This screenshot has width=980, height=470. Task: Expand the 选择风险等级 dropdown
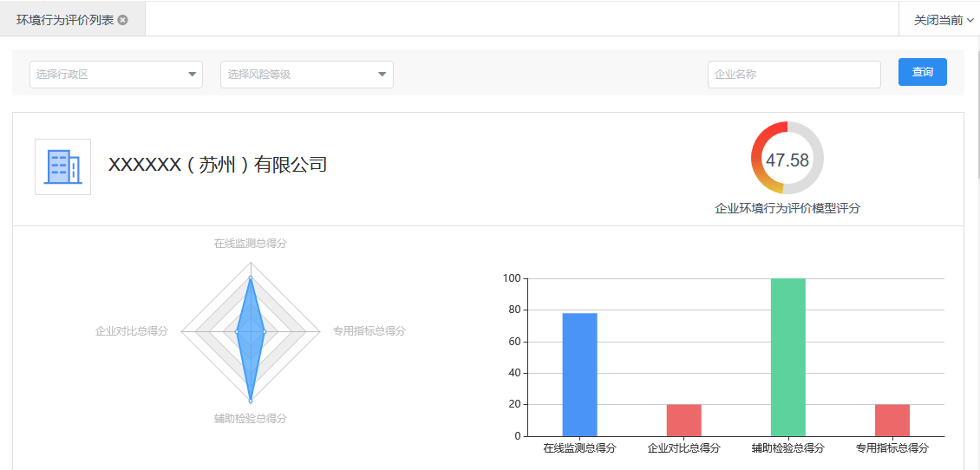pyautogui.click(x=307, y=75)
